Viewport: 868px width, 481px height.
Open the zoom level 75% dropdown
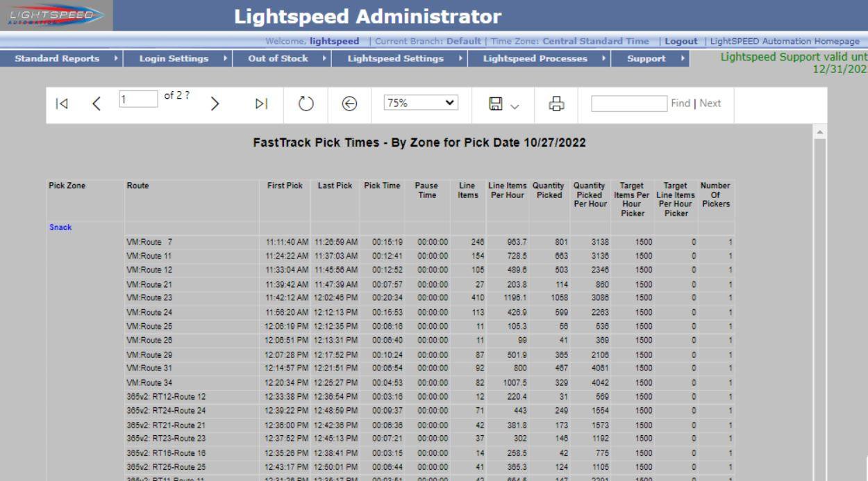[x=421, y=103]
